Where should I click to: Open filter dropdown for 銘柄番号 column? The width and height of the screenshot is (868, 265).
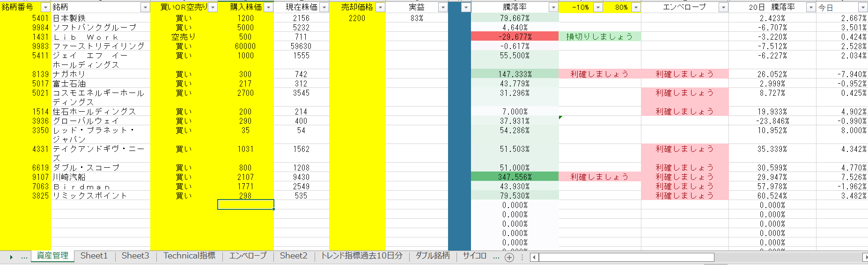[45, 7]
